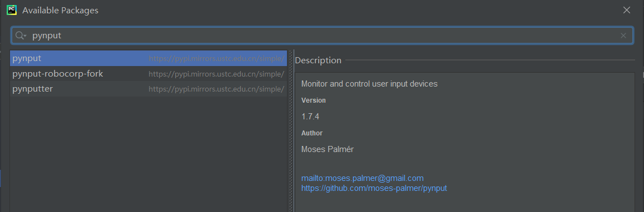Click the Available Packages window title
The height and width of the screenshot is (212, 644).
pyautogui.click(x=61, y=11)
